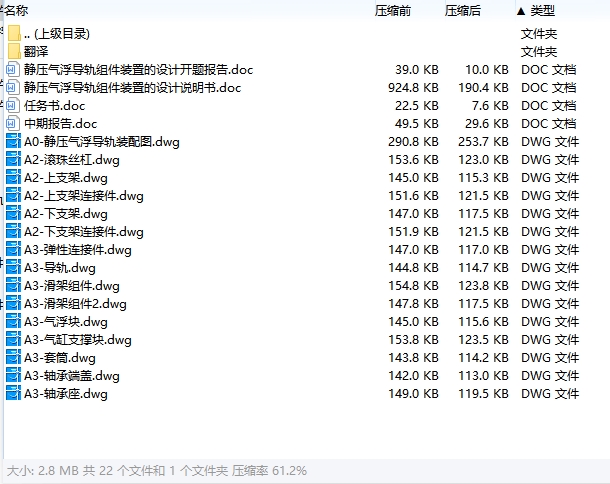
Task: Click the 49.5 KB size value
Action: (417, 124)
